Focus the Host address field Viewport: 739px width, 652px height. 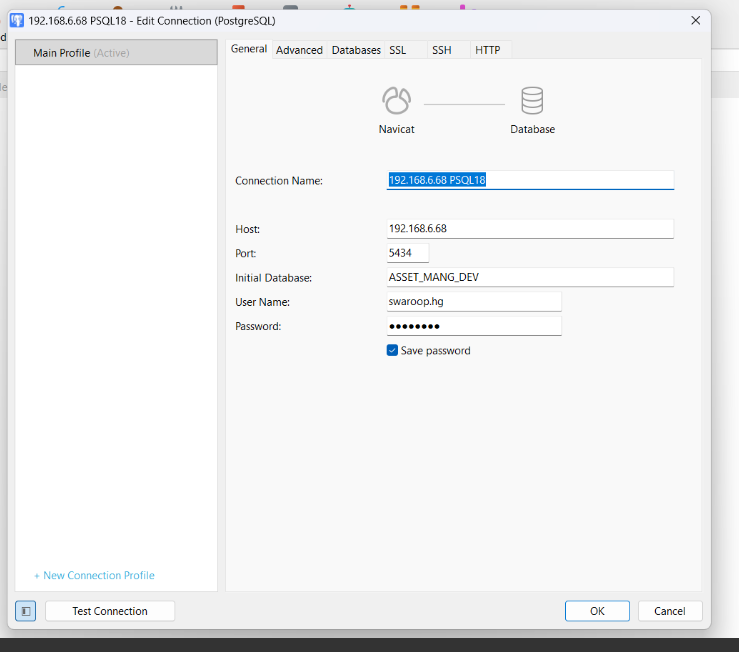click(530, 228)
